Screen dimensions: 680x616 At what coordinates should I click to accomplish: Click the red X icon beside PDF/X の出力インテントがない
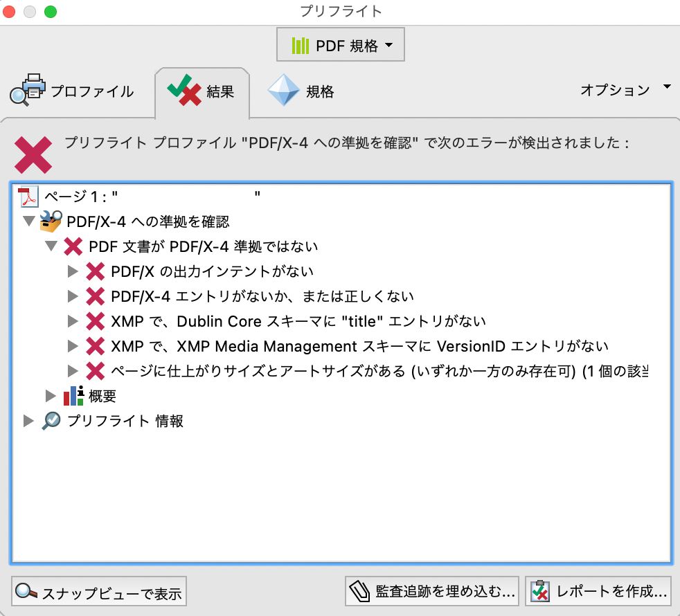click(x=95, y=271)
